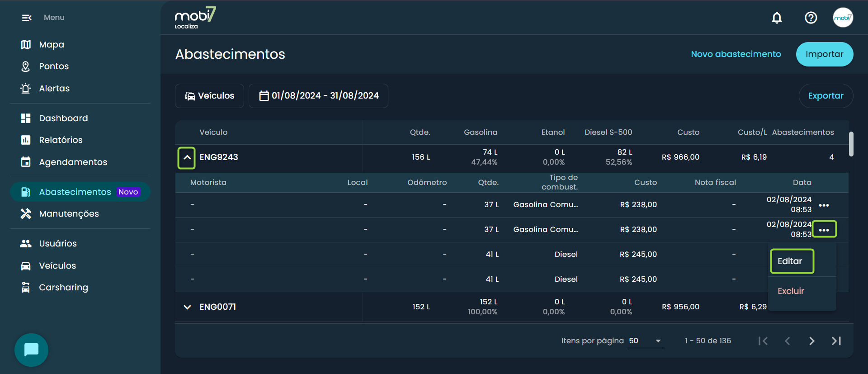Go to Mapa in sidebar
The height and width of the screenshot is (374, 868).
pos(52,44)
